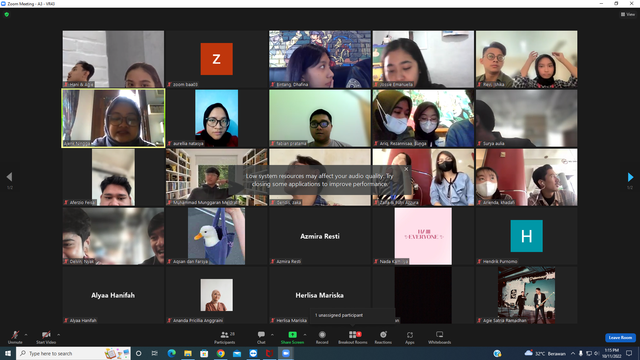Select the duck picture participant tile
This screenshot has height=360, width=640.
coord(216,236)
